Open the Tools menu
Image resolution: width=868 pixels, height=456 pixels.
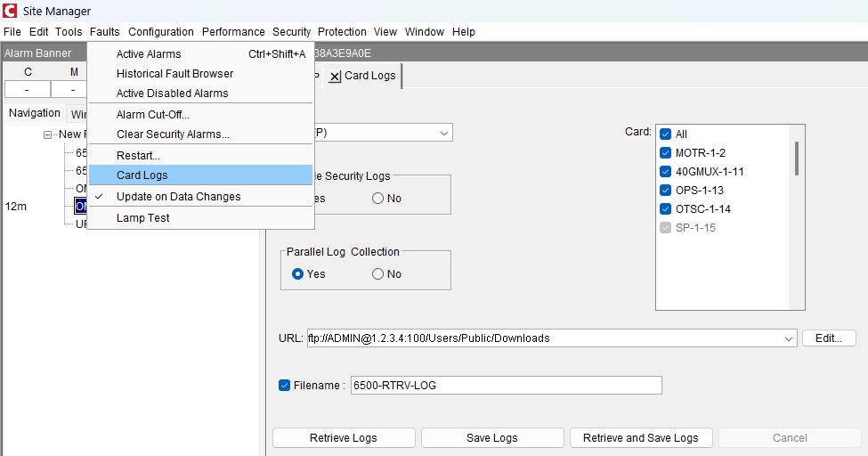click(x=69, y=31)
